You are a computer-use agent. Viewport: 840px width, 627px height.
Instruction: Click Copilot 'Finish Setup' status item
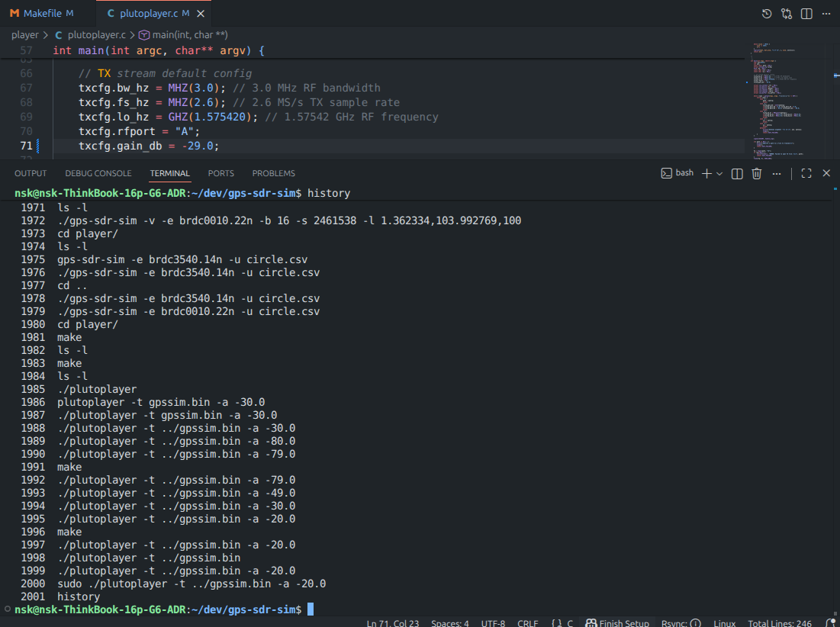[x=617, y=623]
